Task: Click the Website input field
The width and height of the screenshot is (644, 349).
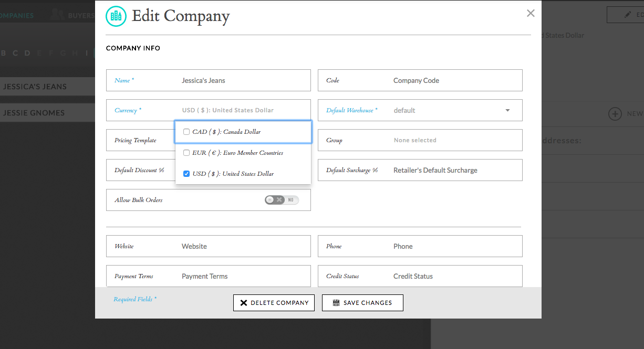Action: click(x=209, y=246)
